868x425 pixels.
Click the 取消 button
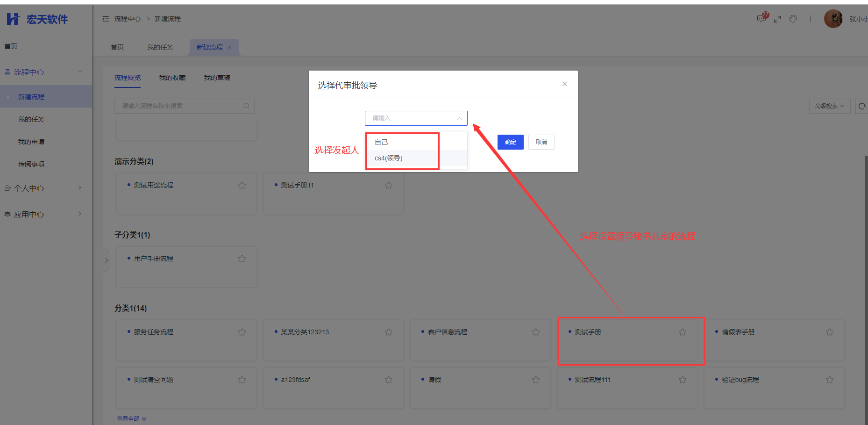(541, 142)
